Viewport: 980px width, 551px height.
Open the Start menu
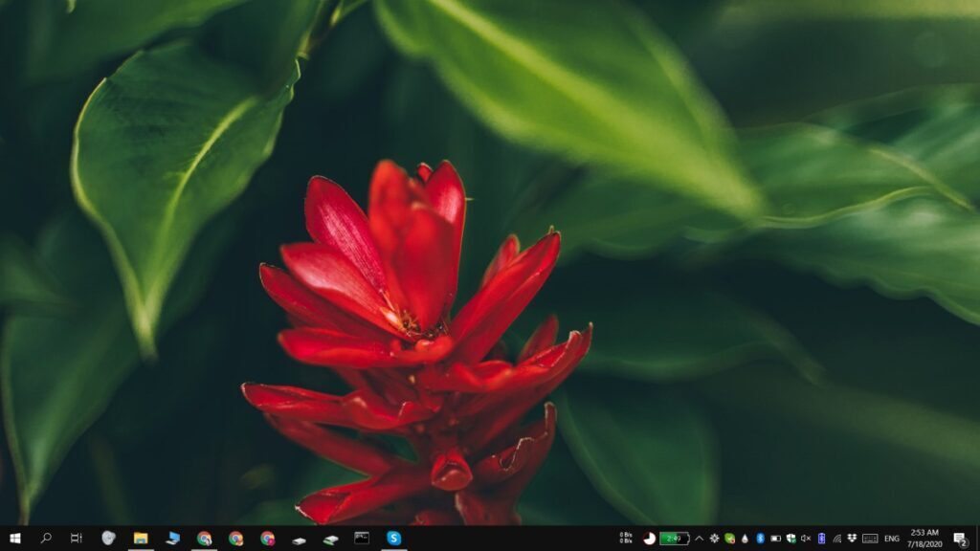[x=17, y=537]
